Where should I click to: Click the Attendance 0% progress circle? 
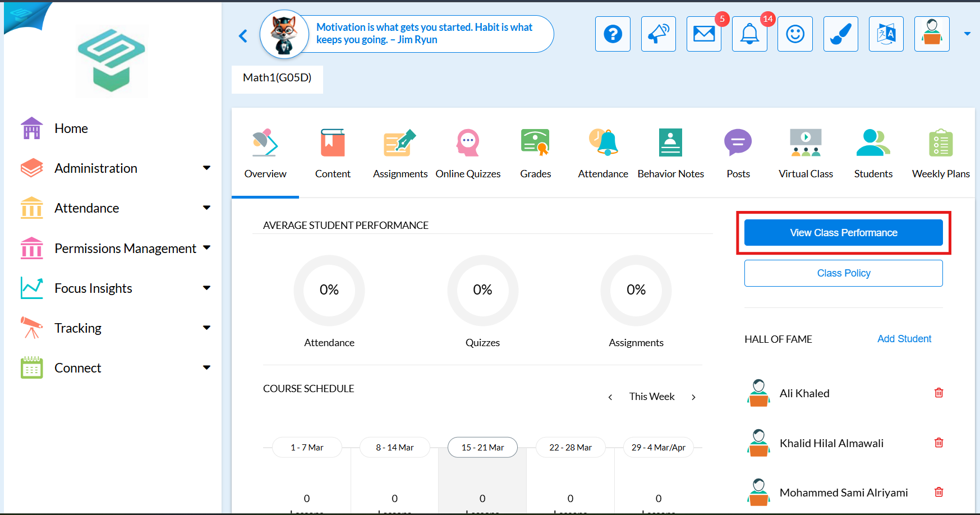329,290
